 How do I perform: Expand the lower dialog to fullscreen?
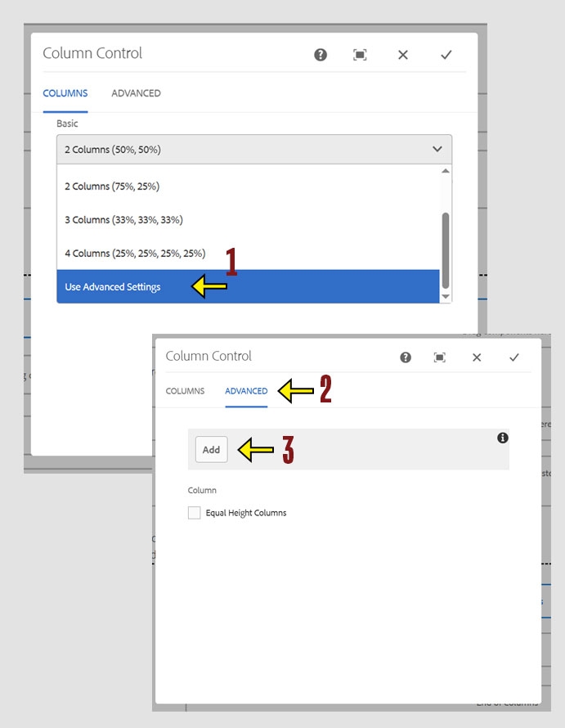coord(440,356)
